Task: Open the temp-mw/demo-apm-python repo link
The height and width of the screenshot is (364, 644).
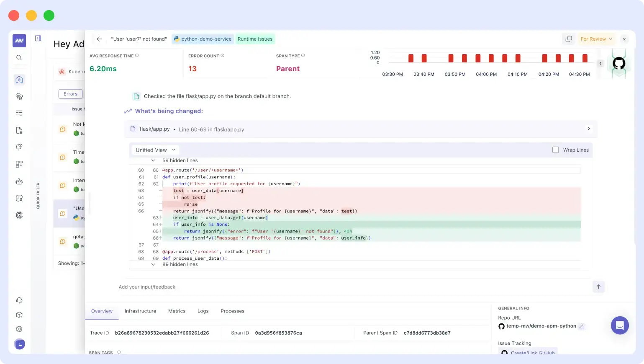Action: 541,326
